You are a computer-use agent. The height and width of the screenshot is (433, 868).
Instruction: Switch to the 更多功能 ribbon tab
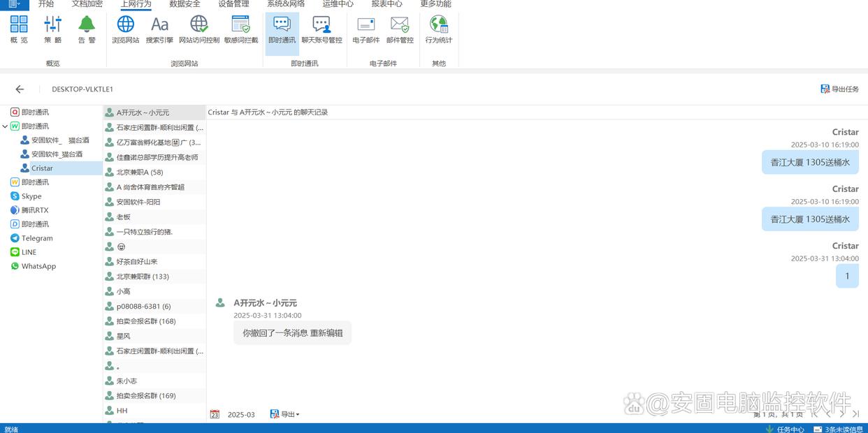tap(435, 4)
